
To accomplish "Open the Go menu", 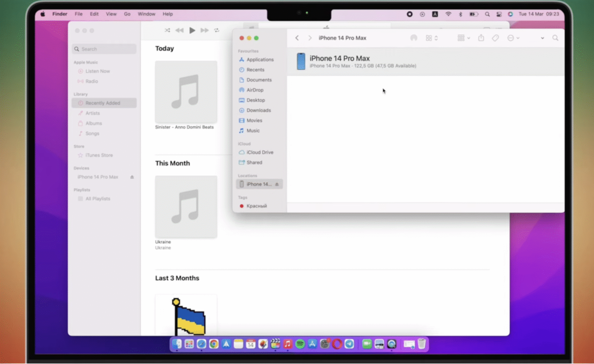I will click(x=127, y=14).
